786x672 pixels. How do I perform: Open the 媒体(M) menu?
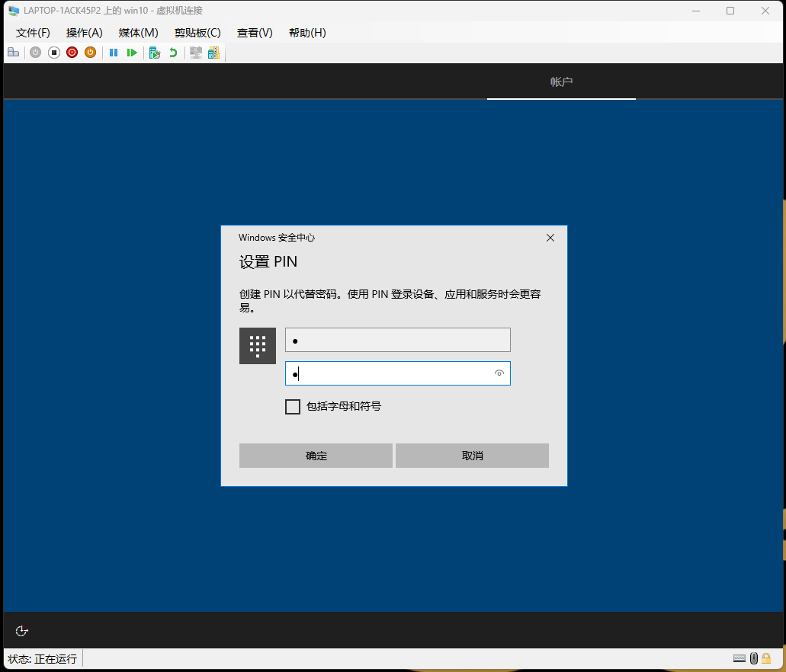click(138, 33)
